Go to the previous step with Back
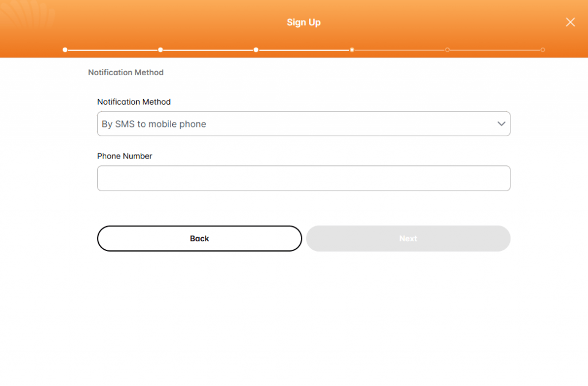 click(x=199, y=238)
